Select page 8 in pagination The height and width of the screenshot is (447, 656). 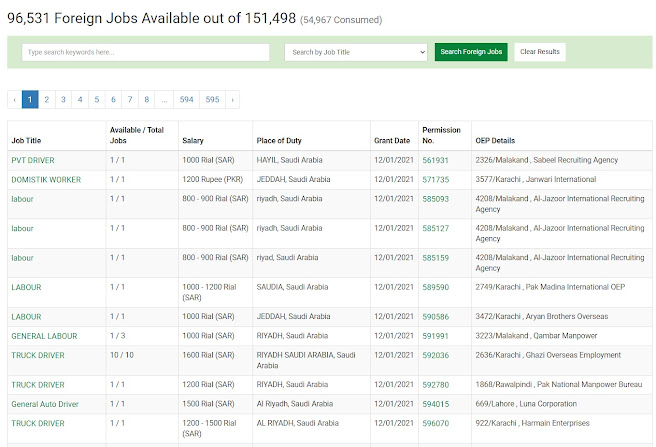pos(146,100)
